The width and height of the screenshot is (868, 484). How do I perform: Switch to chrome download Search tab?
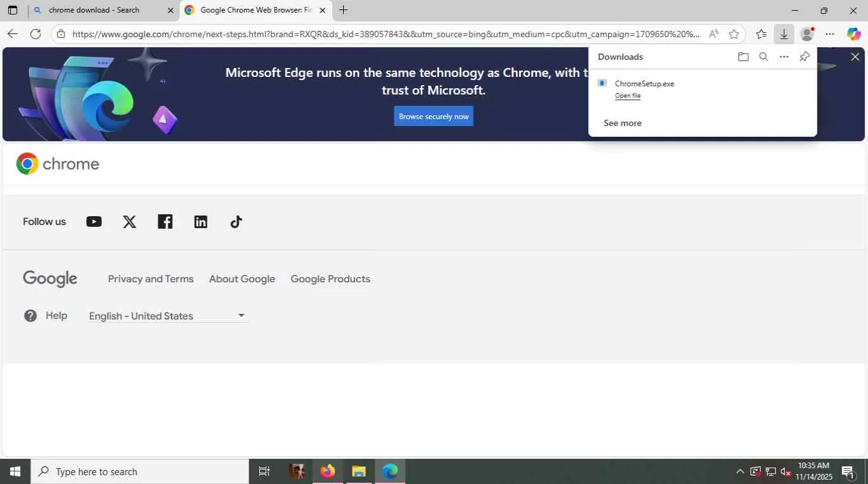click(103, 10)
